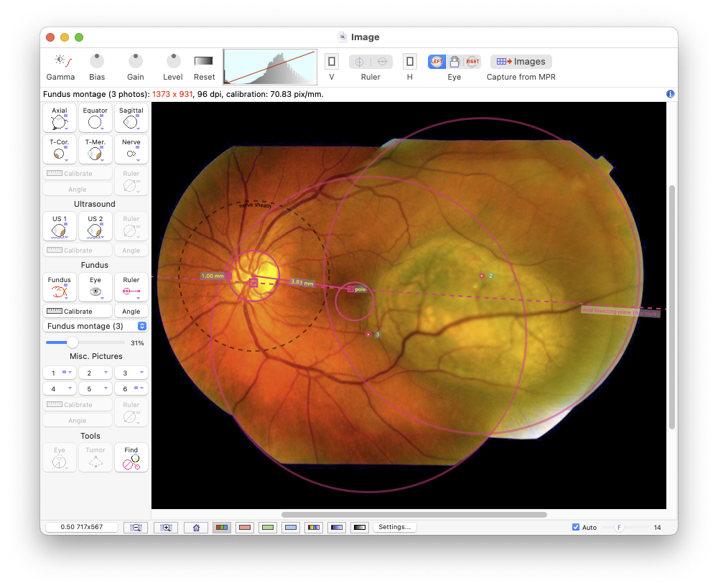Select blue channel display button
Screen dimensions: 718x588
(x=291, y=528)
